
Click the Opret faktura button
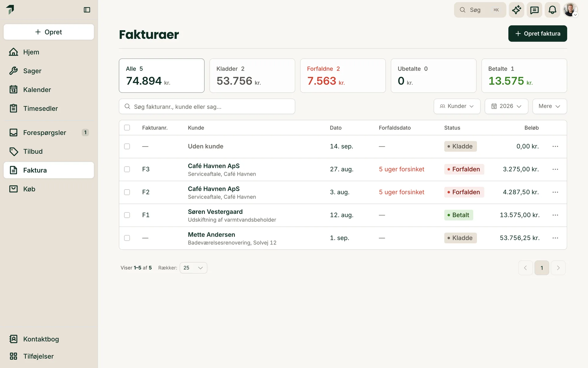[537, 34]
